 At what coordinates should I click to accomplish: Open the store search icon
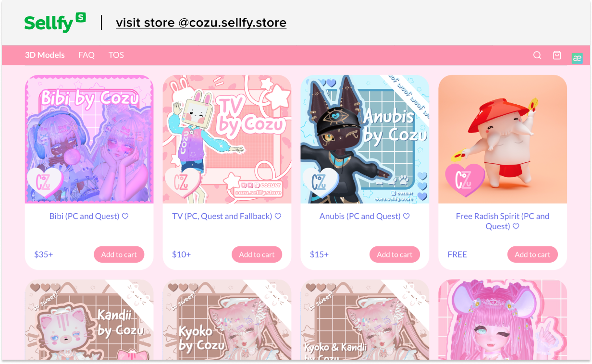click(x=537, y=55)
